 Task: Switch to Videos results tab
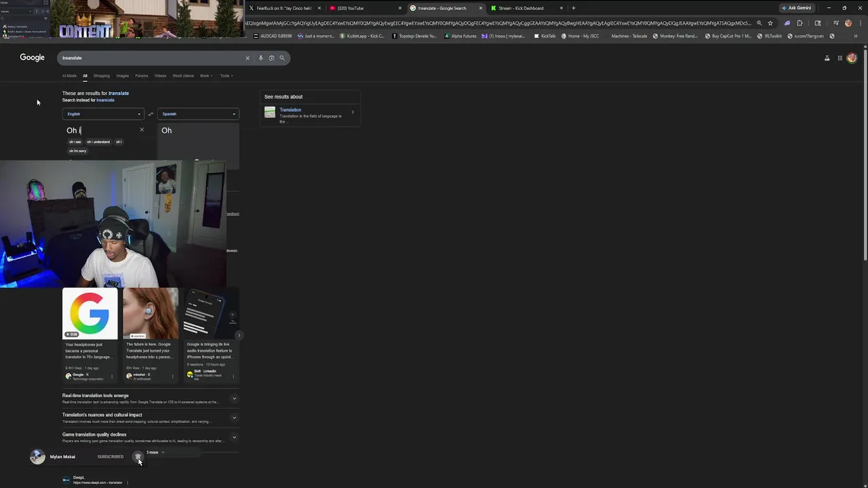160,76
